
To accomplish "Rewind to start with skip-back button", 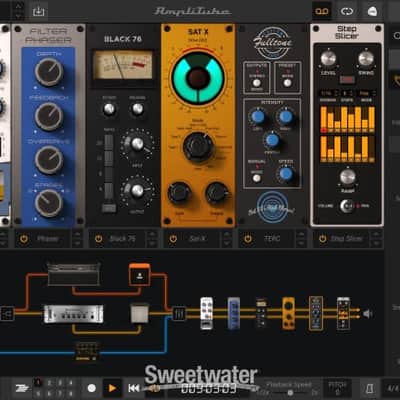I will click(134, 388).
